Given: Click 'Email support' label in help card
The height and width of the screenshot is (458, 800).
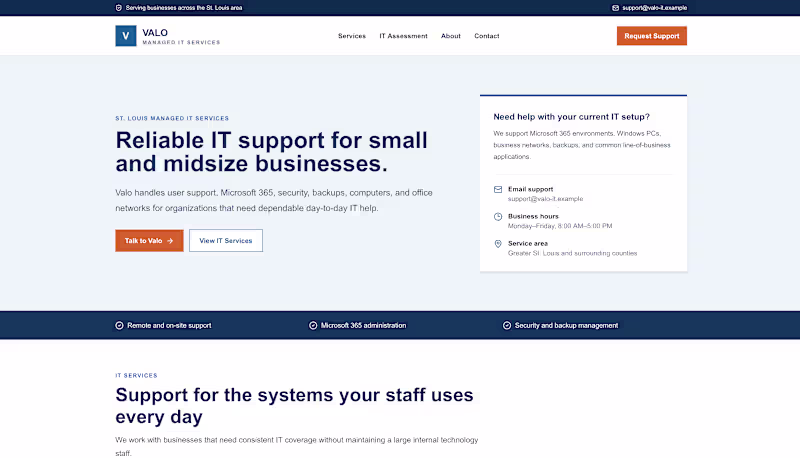Looking at the screenshot, I should 530,189.
